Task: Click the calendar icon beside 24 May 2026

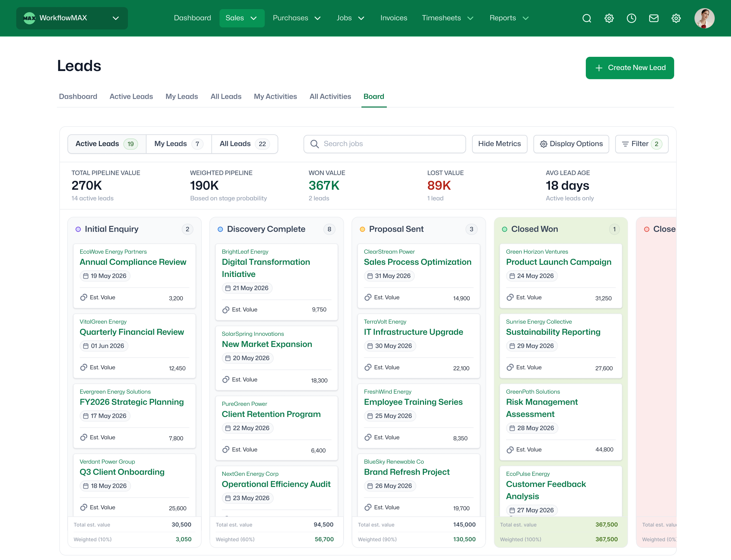Action: point(512,276)
